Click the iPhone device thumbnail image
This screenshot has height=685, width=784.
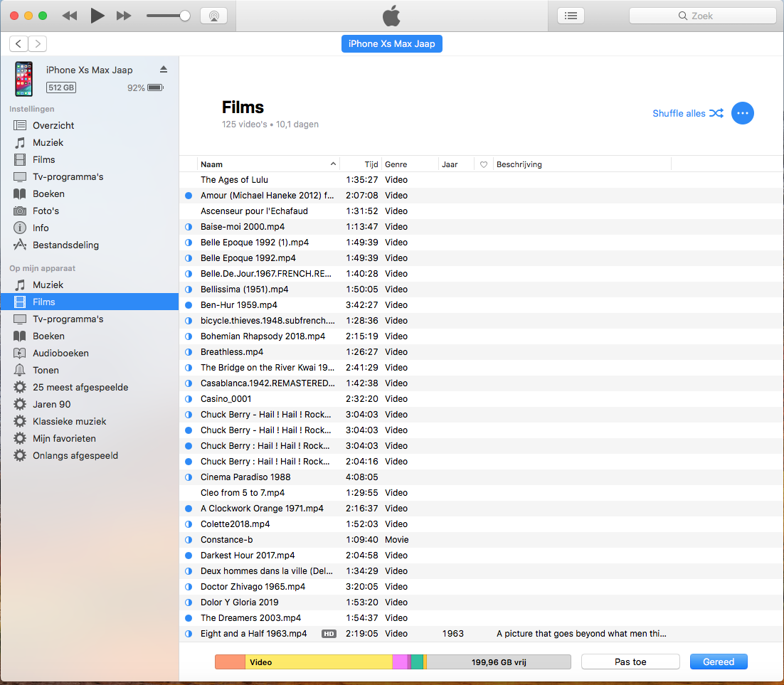click(23, 79)
